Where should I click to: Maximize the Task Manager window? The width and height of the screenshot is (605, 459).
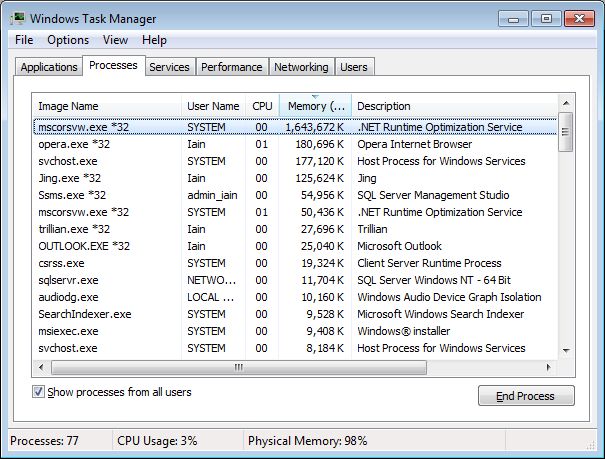(x=546, y=19)
